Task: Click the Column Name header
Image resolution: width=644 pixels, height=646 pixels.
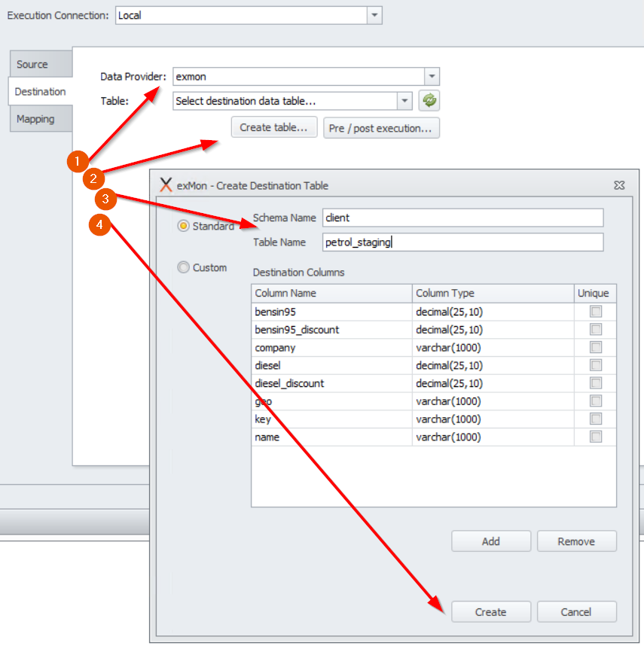Action: [331, 294]
